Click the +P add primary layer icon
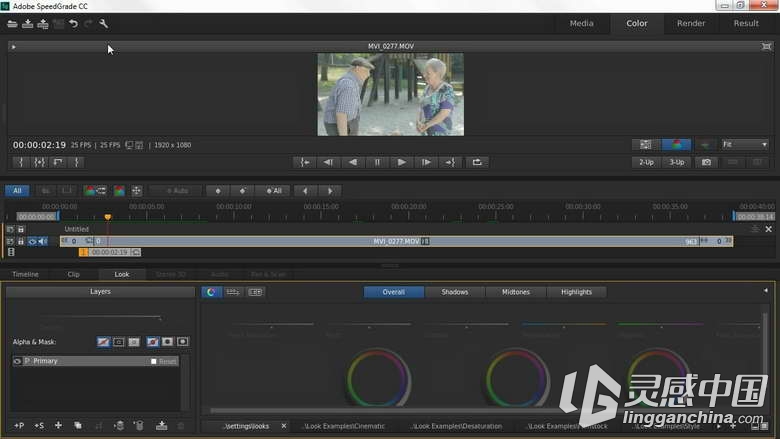The image size is (780, 439). 19,426
